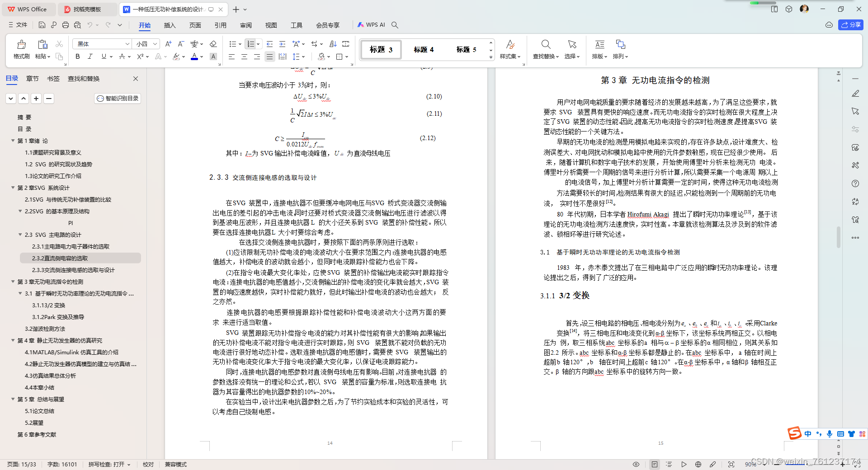The image size is (868, 470).
Task: Switch to the 插入 ribbon tab
Action: [170, 25]
